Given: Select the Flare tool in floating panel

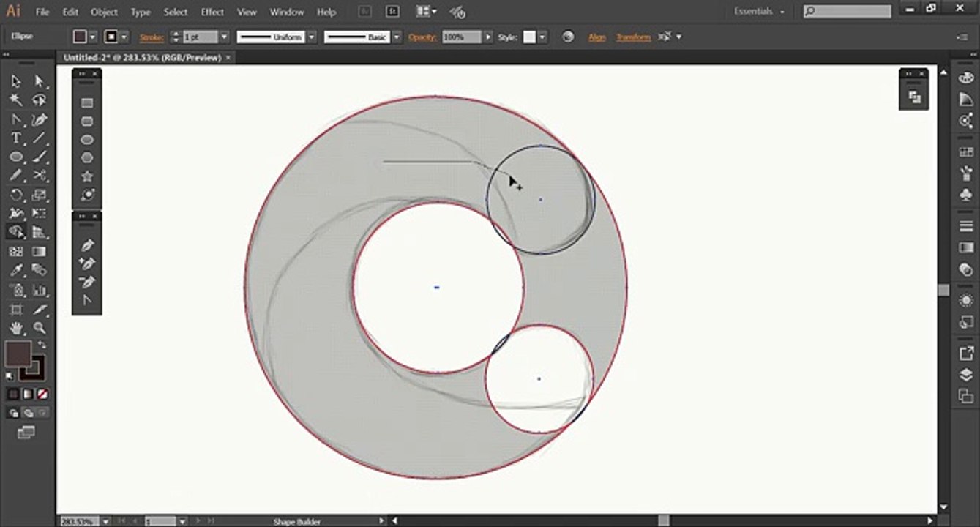Looking at the screenshot, I should (x=87, y=195).
